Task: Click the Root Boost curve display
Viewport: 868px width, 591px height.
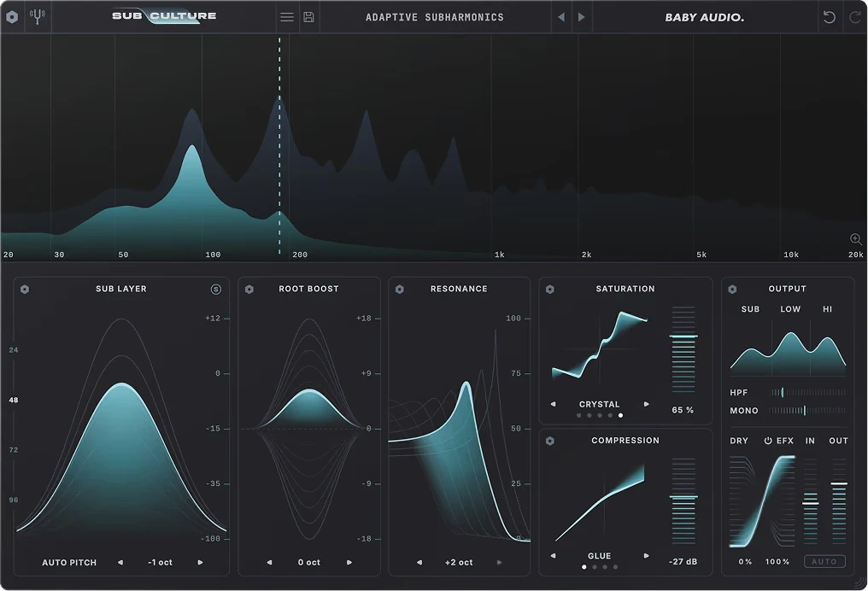Action: 309,429
